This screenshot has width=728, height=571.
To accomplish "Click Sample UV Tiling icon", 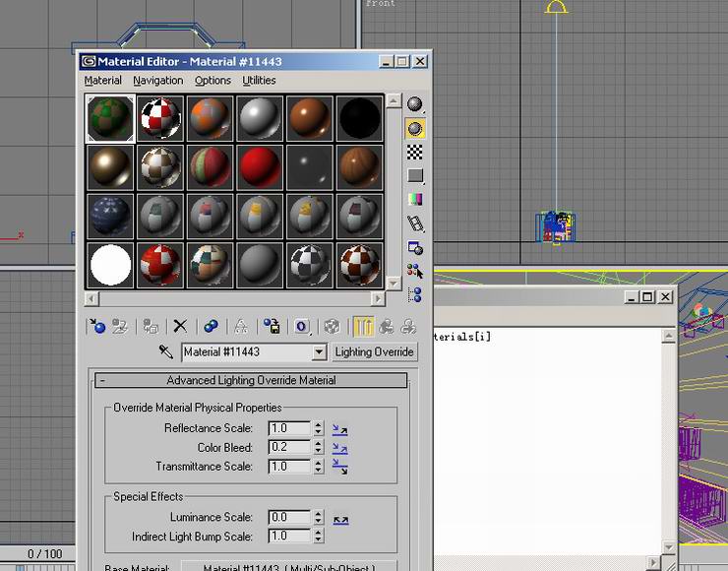I will pyautogui.click(x=415, y=175).
